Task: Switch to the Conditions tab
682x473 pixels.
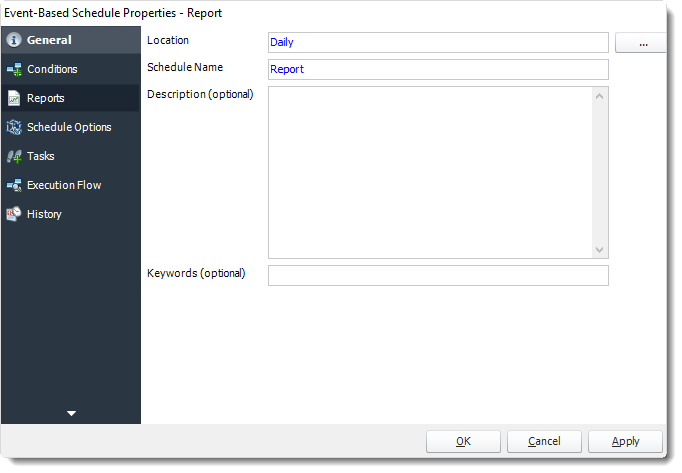Action: (x=71, y=69)
